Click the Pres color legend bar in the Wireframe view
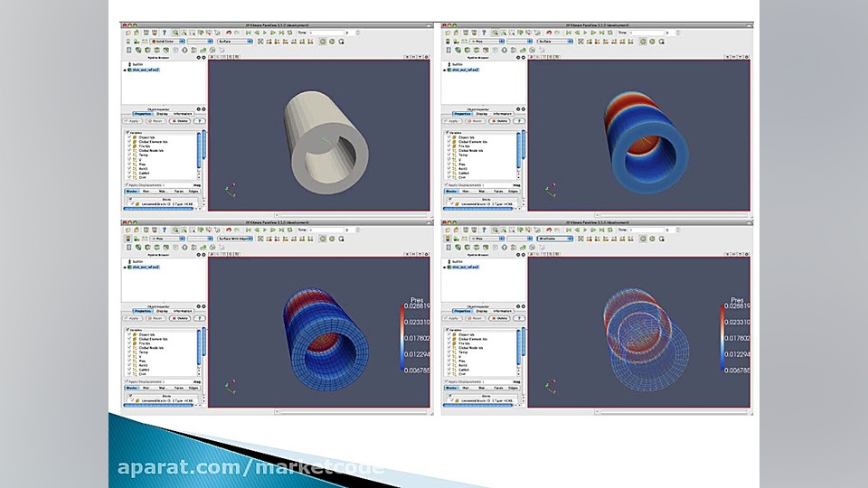The image size is (868, 488). (x=722, y=337)
